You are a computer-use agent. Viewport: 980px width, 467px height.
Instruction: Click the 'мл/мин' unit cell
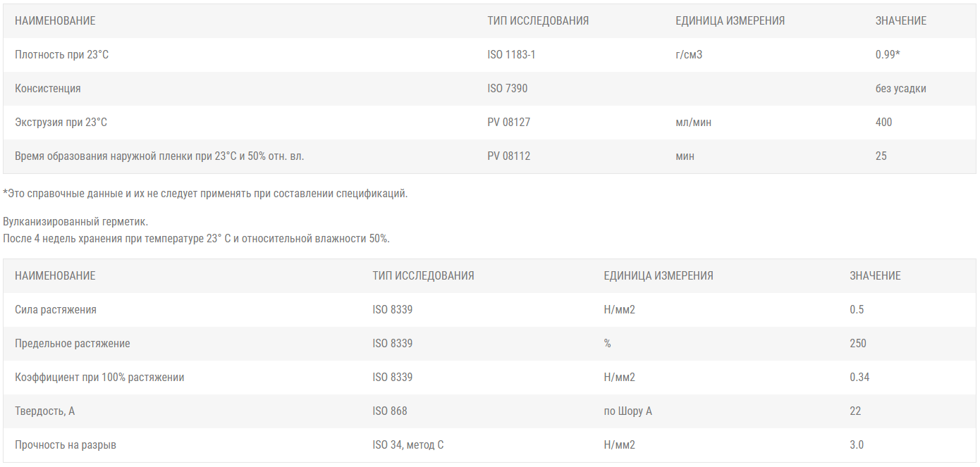coord(693,123)
